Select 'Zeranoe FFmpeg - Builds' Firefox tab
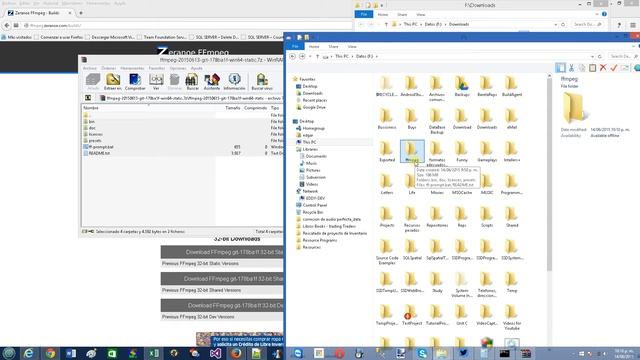The width and height of the screenshot is (640, 360). (x=38, y=13)
